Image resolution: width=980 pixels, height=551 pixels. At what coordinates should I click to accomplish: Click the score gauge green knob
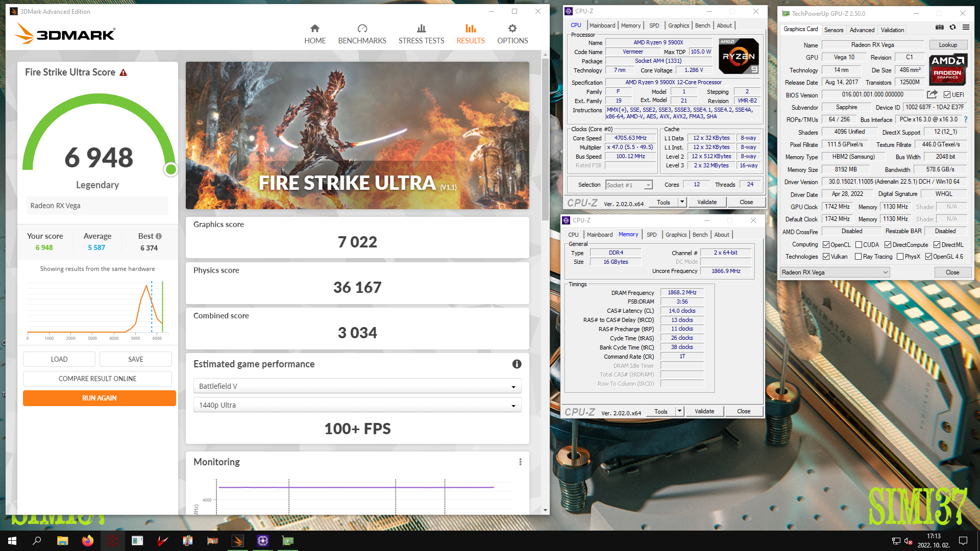[x=171, y=169]
